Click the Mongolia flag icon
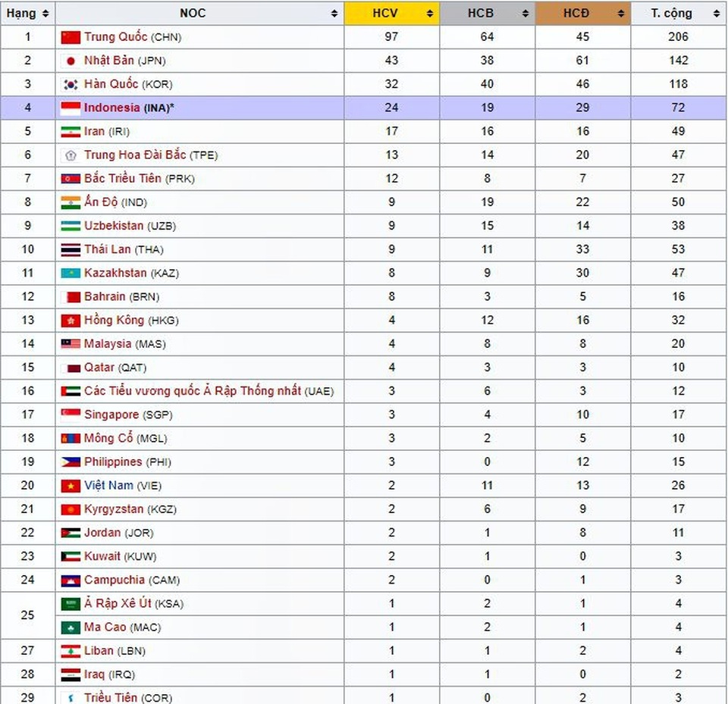This screenshot has width=728, height=704. (71, 439)
